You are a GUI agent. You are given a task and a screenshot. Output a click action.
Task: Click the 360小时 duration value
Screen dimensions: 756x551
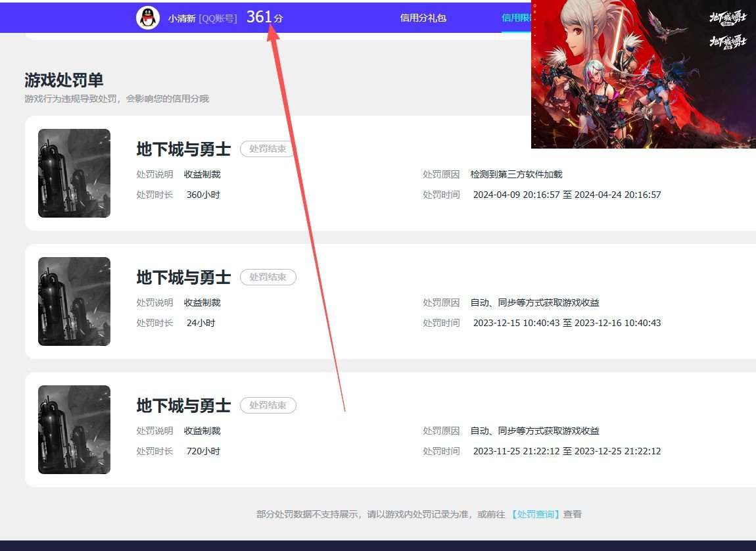pyautogui.click(x=204, y=195)
